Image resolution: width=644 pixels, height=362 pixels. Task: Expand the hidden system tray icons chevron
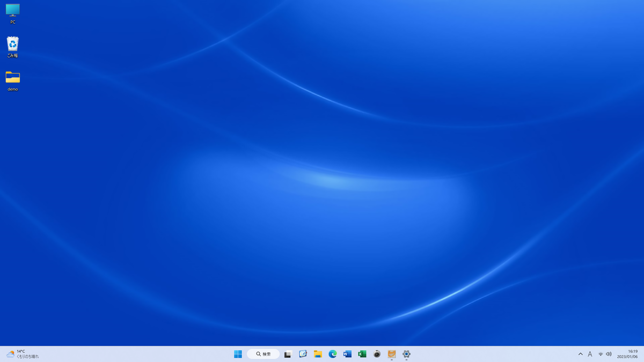click(x=580, y=354)
